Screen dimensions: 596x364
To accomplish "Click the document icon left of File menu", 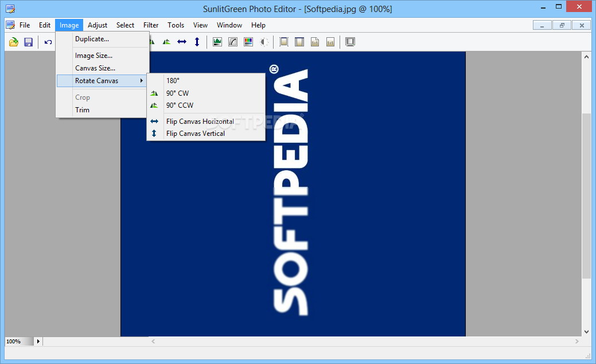I will pos(10,25).
